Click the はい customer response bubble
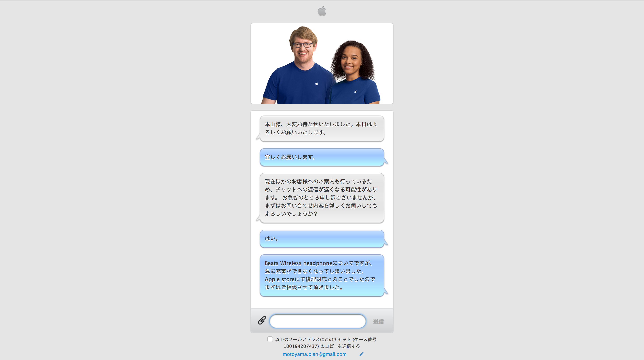The image size is (644, 360). [x=322, y=239]
